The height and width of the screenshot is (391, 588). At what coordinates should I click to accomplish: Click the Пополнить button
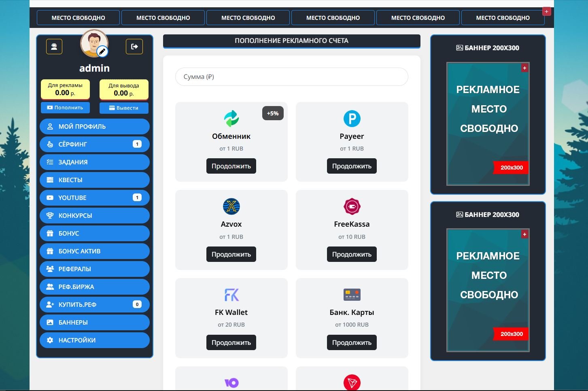click(x=65, y=108)
